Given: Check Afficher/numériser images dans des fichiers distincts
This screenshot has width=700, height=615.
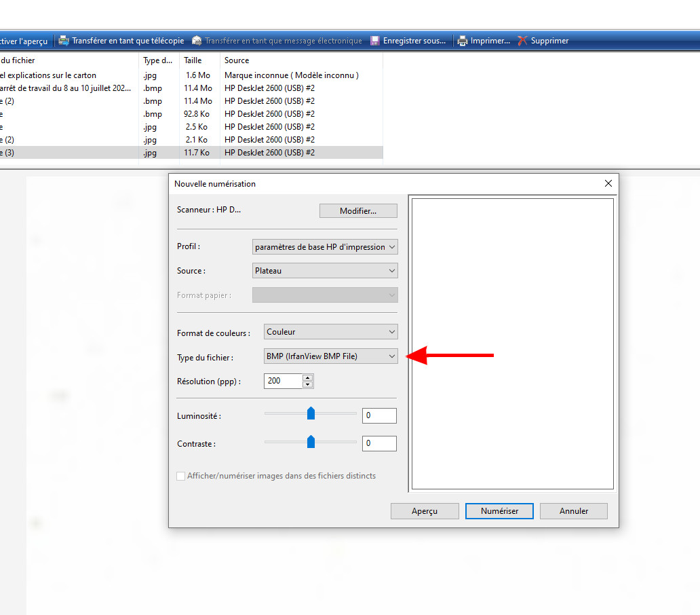Looking at the screenshot, I should 181,476.
